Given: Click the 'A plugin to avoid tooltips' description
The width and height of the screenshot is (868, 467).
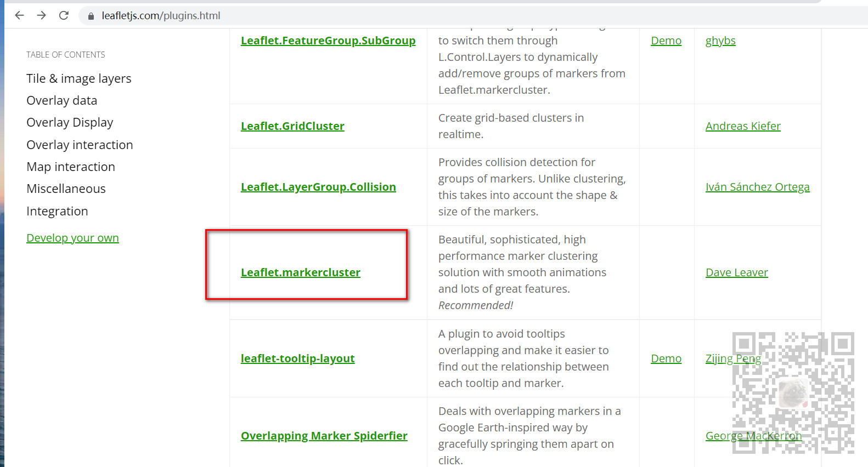Looking at the screenshot, I should 523,358.
